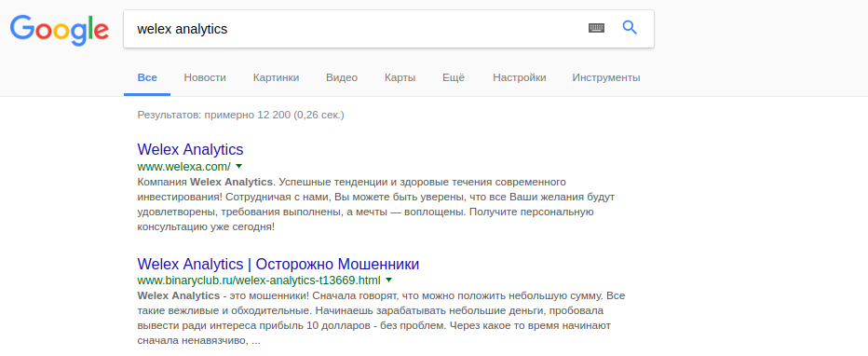Click the blue search magnifier icon
This screenshot has width=868, height=356.
[630, 27]
